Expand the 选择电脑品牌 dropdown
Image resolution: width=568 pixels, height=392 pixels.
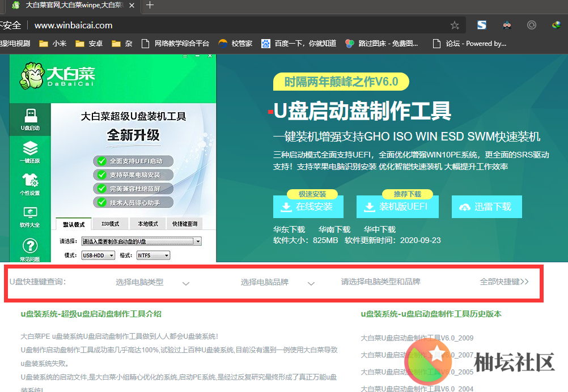[x=277, y=282]
